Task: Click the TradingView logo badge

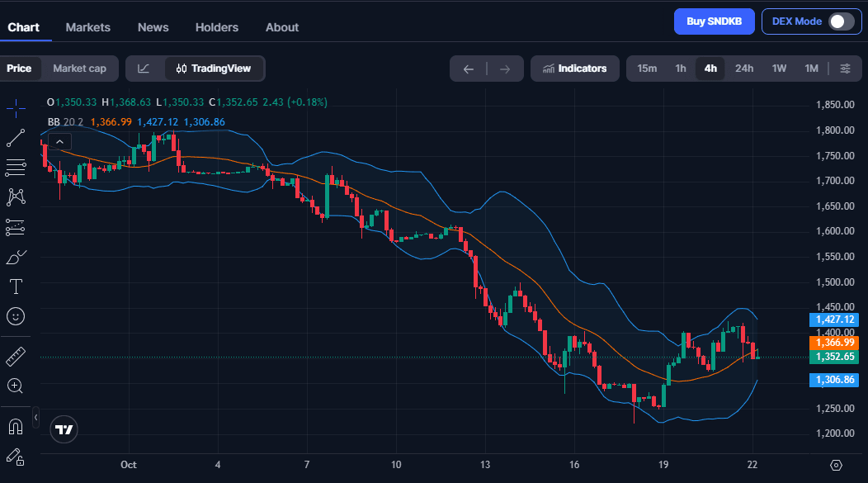Action: pyautogui.click(x=64, y=429)
